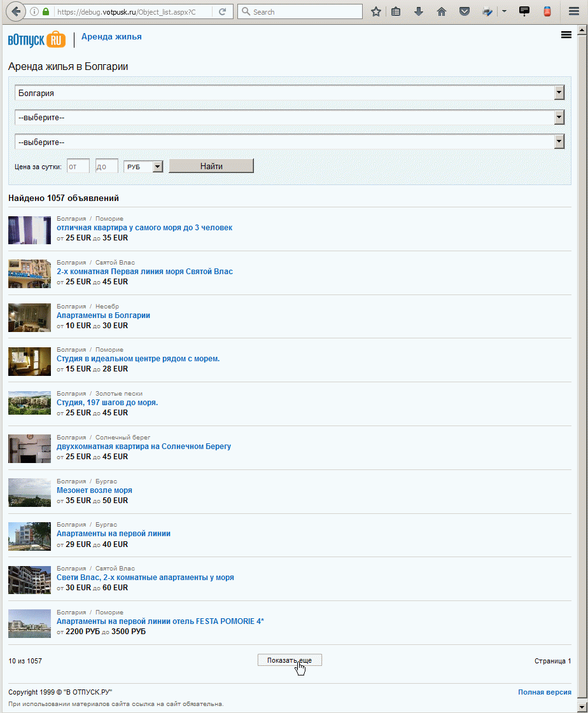Open the Аренда жилья section link

[x=111, y=37]
